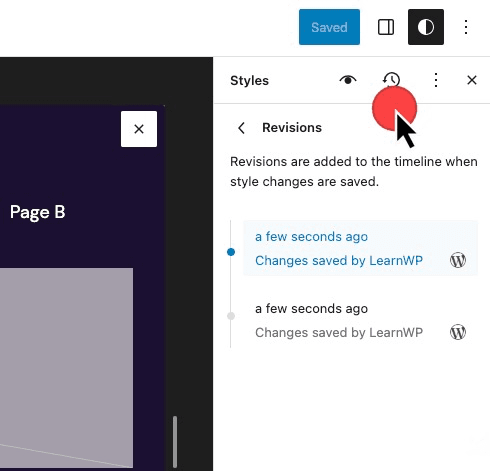Click gray 'Changes saved by LearnWP' text
Screen dimensions: 490x471
(339, 332)
